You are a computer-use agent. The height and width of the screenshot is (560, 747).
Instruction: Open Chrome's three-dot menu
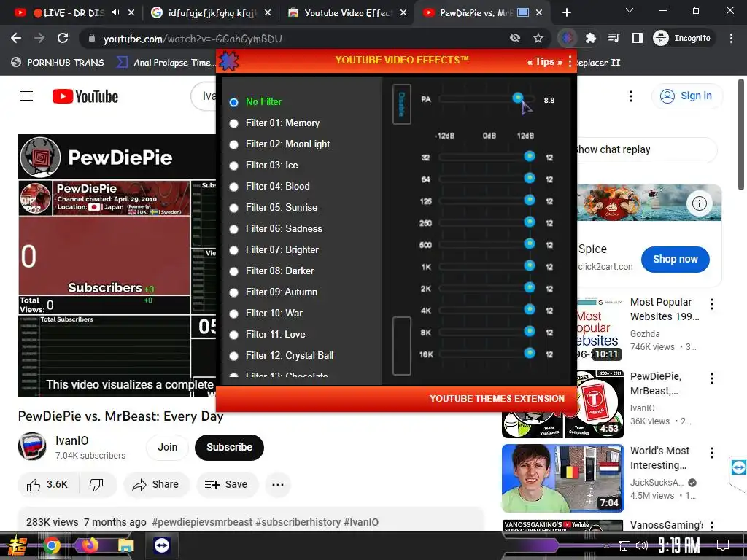point(731,38)
